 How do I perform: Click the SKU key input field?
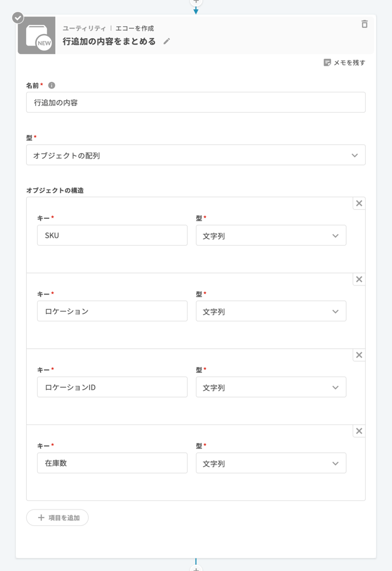click(112, 235)
